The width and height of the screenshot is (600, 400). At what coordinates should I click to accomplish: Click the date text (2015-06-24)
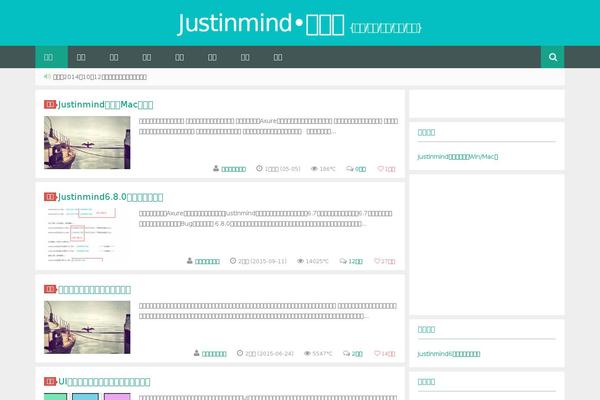(275, 353)
